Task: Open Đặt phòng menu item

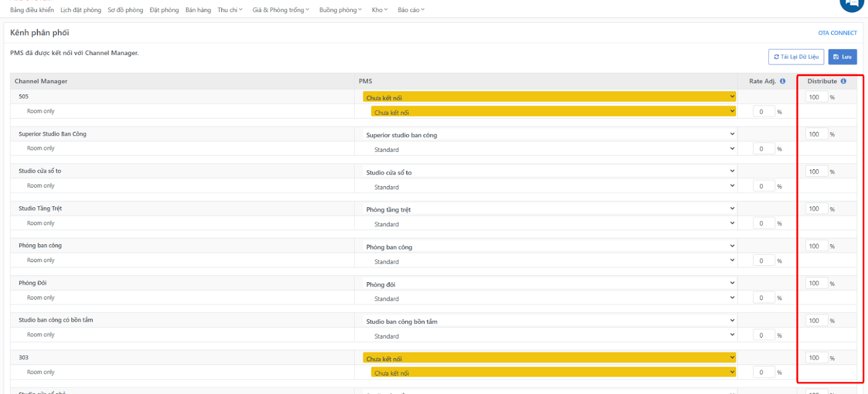Action: click(164, 10)
